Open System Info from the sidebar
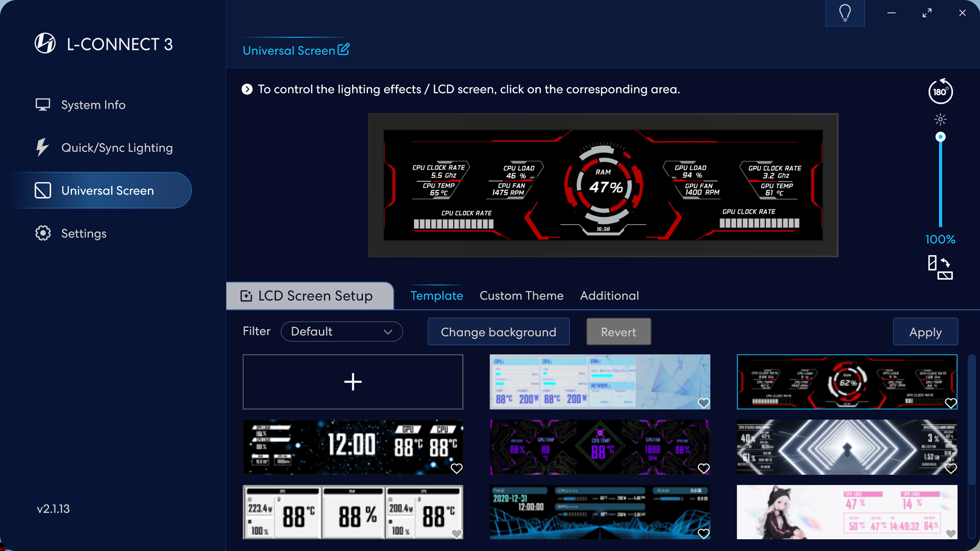 (93, 105)
